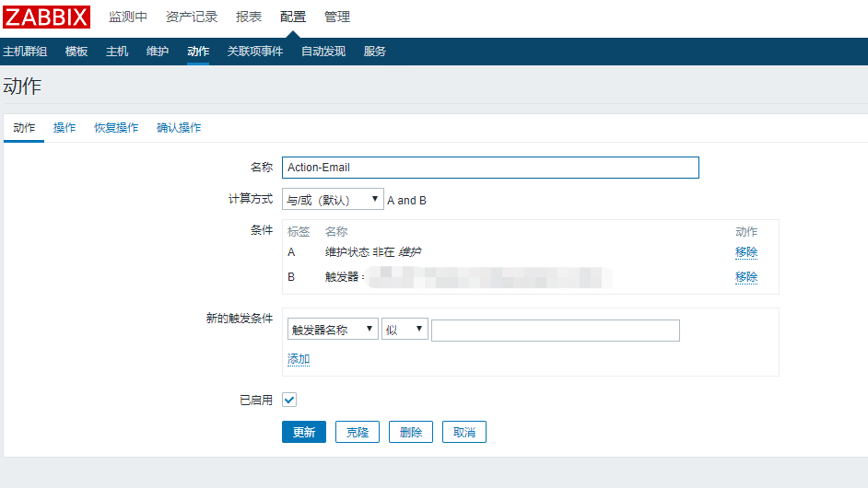Switch to the 恢复操作 tab

coord(116,128)
